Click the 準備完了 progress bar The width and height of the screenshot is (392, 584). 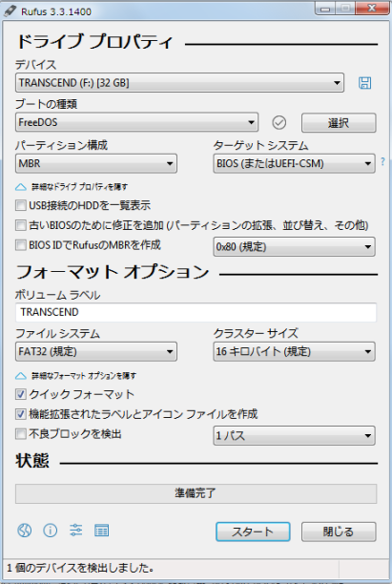pos(196,493)
